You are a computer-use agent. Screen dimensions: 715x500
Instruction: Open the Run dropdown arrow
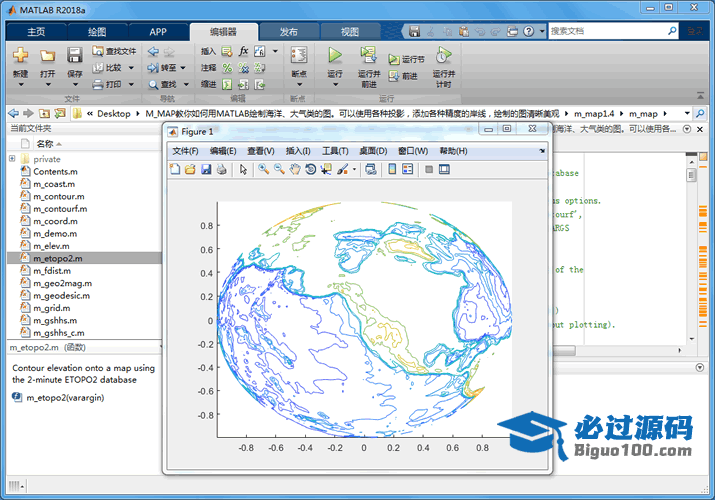click(335, 85)
